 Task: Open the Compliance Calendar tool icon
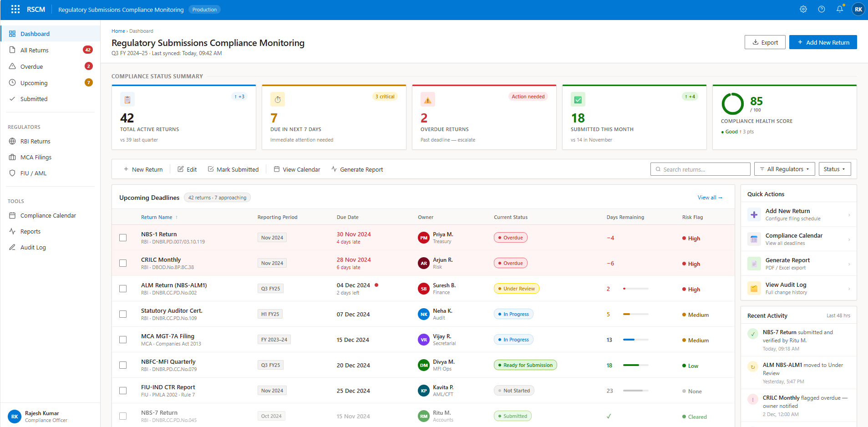[13, 215]
